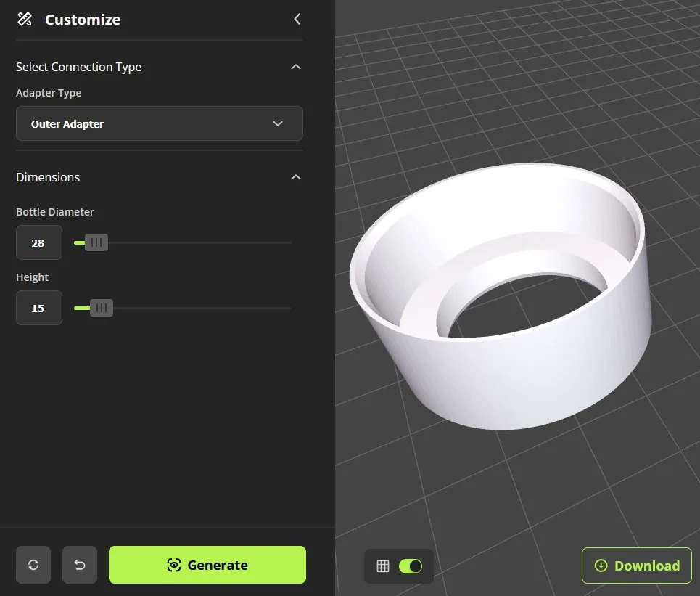Click the Generate button

[x=207, y=564]
